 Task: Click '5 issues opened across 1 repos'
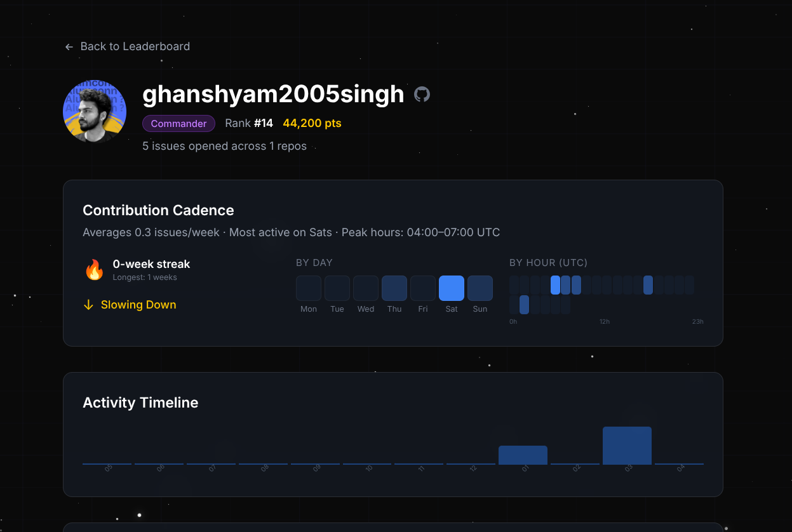224,146
